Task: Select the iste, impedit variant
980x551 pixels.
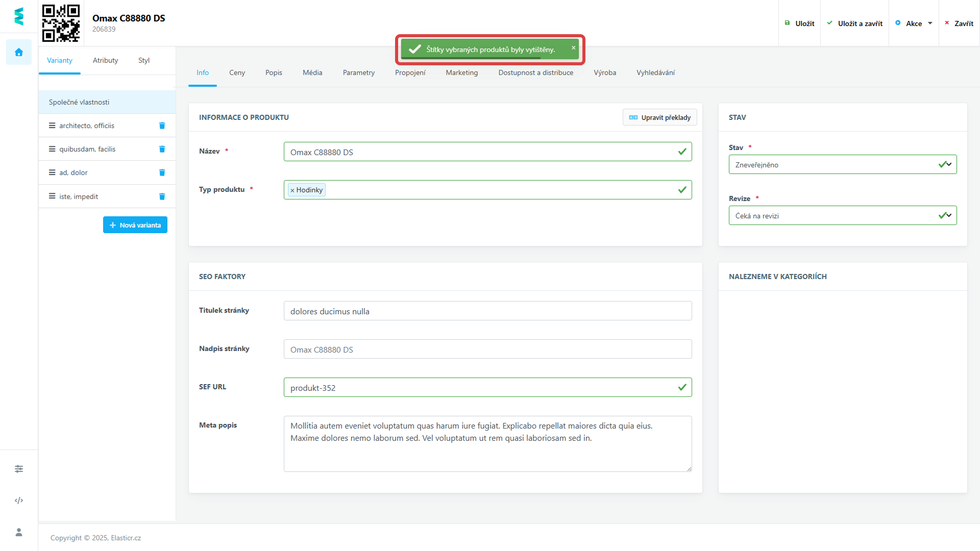Action: 79,196
